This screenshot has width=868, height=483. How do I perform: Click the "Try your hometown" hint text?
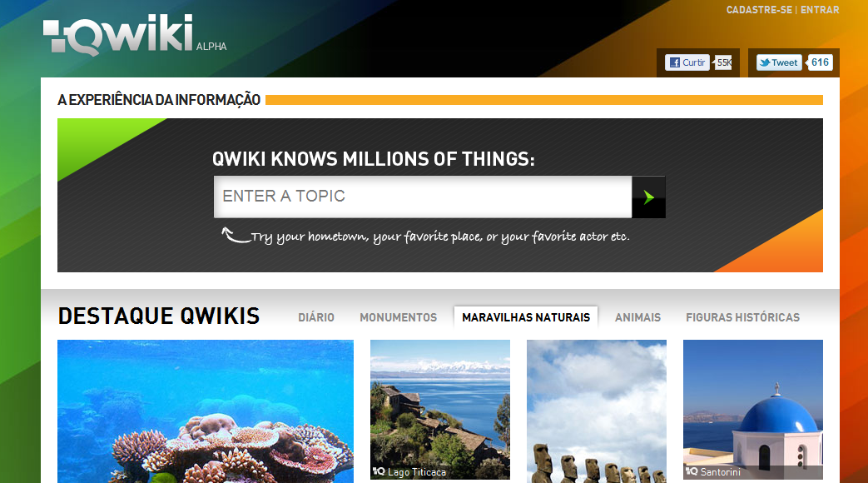point(440,237)
